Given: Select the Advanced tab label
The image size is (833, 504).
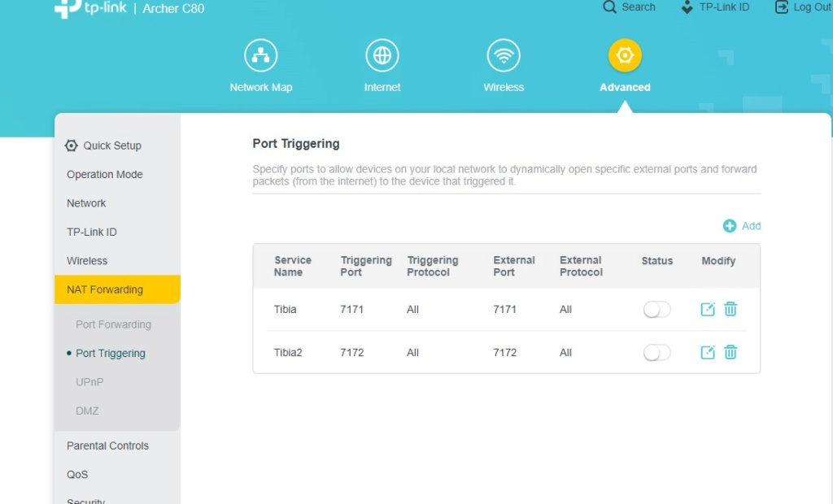Looking at the screenshot, I should [x=625, y=87].
